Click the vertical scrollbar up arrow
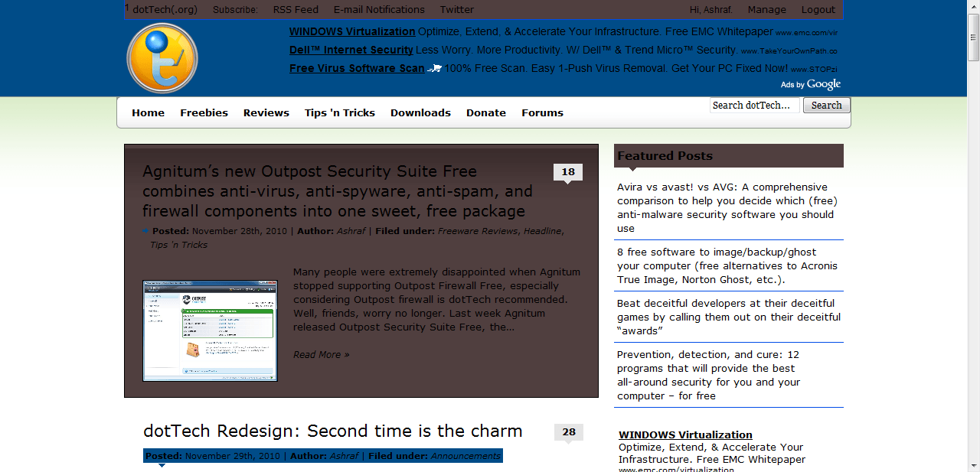 point(973,6)
